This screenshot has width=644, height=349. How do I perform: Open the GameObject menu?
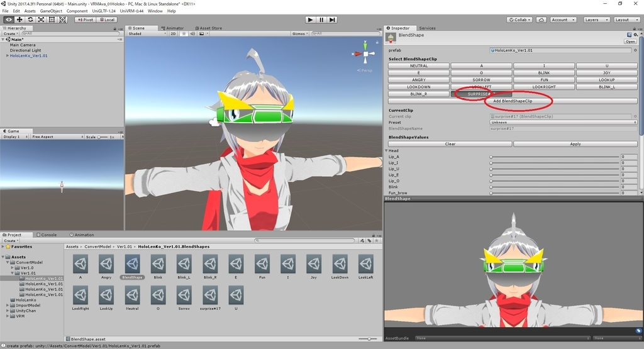click(x=51, y=11)
